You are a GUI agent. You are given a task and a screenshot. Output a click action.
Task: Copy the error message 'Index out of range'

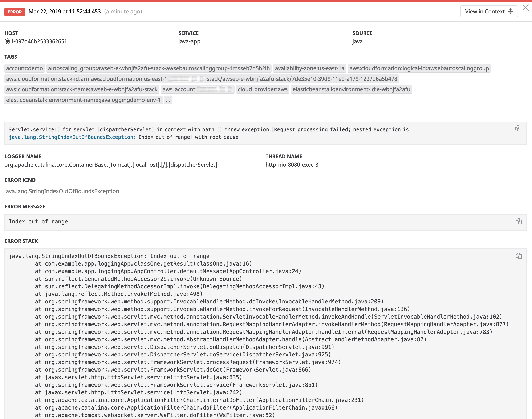(519, 222)
